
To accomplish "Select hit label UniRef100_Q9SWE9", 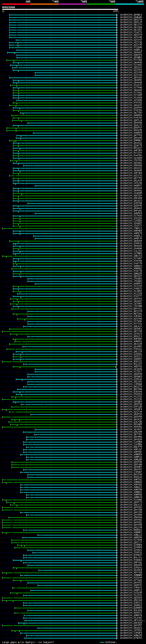I will 131,377.
